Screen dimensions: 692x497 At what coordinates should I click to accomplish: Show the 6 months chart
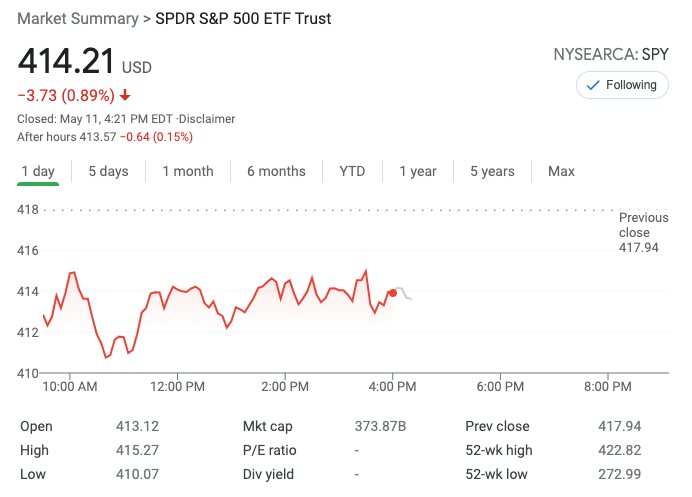point(276,171)
